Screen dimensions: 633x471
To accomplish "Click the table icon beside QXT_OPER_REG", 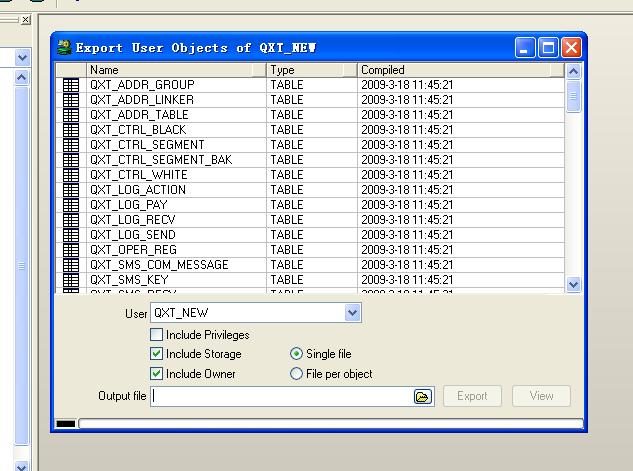I will pyautogui.click(x=70, y=250).
